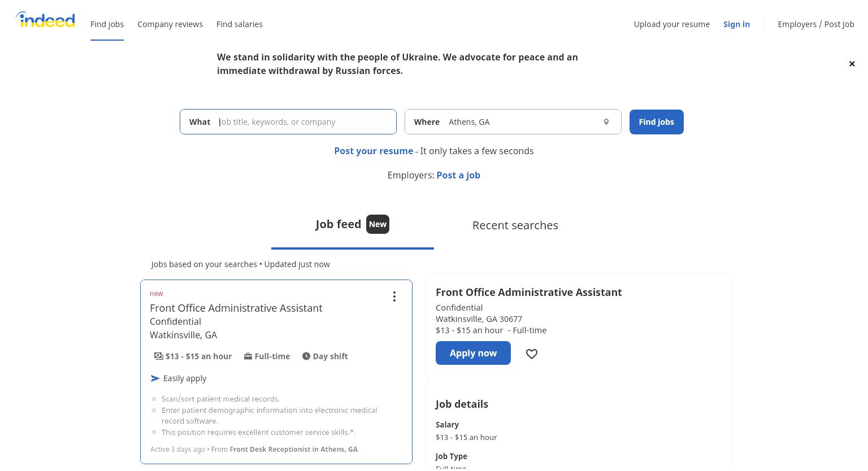Click the Post your resume link
The image size is (868, 471).
pos(374,151)
